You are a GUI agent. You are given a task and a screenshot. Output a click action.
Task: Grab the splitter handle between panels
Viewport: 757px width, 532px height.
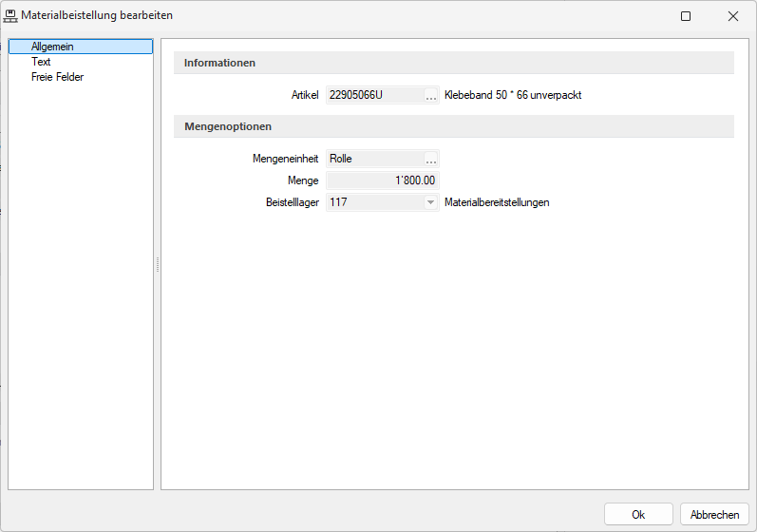[157, 266]
